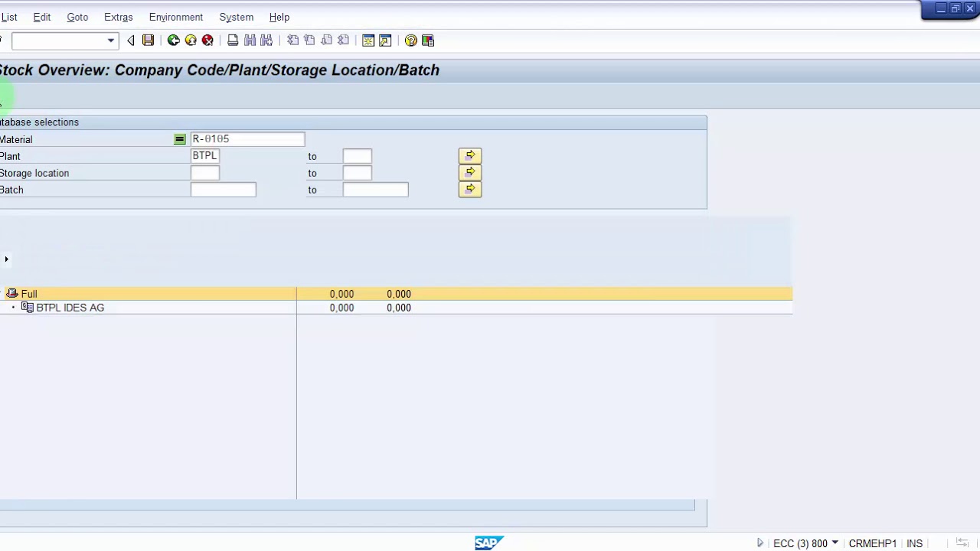Open the Goto menu
This screenshot has width=980, height=551.
pyautogui.click(x=77, y=17)
